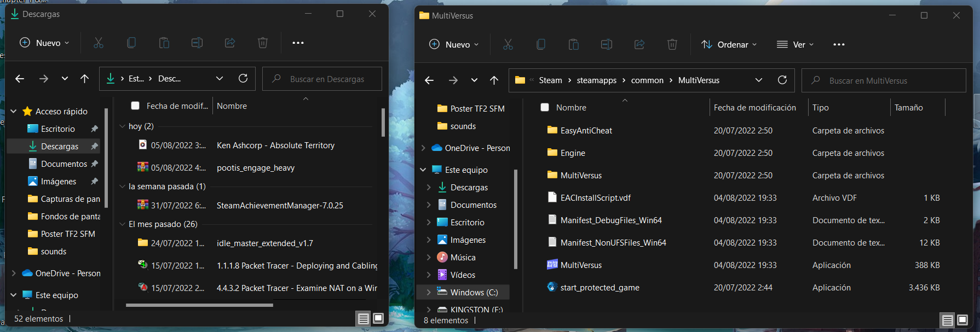Go forward in MultiVersus window
Screen dimensions: 980x332
click(x=453, y=80)
